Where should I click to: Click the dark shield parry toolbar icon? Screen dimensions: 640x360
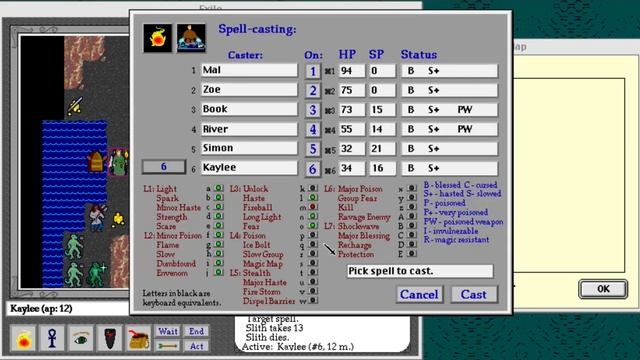(x=110, y=338)
